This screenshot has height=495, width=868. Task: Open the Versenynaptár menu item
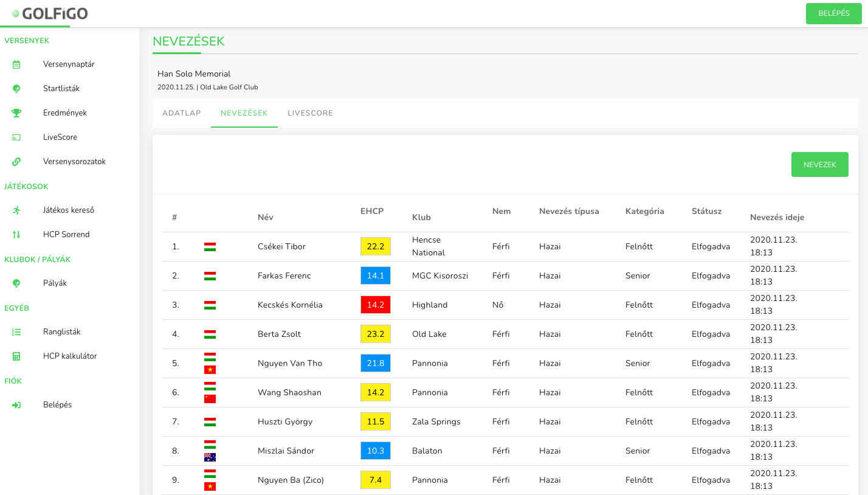(x=69, y=64)
